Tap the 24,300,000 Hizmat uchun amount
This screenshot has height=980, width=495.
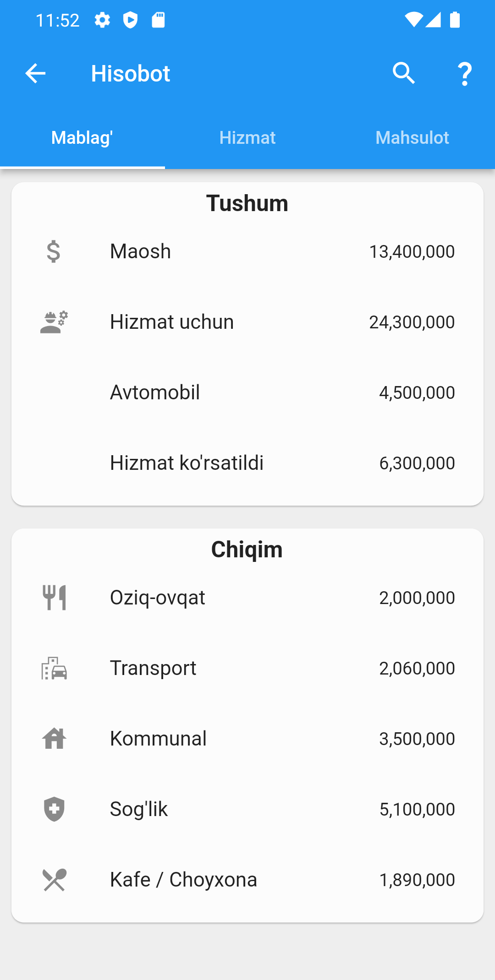[412, 322]
